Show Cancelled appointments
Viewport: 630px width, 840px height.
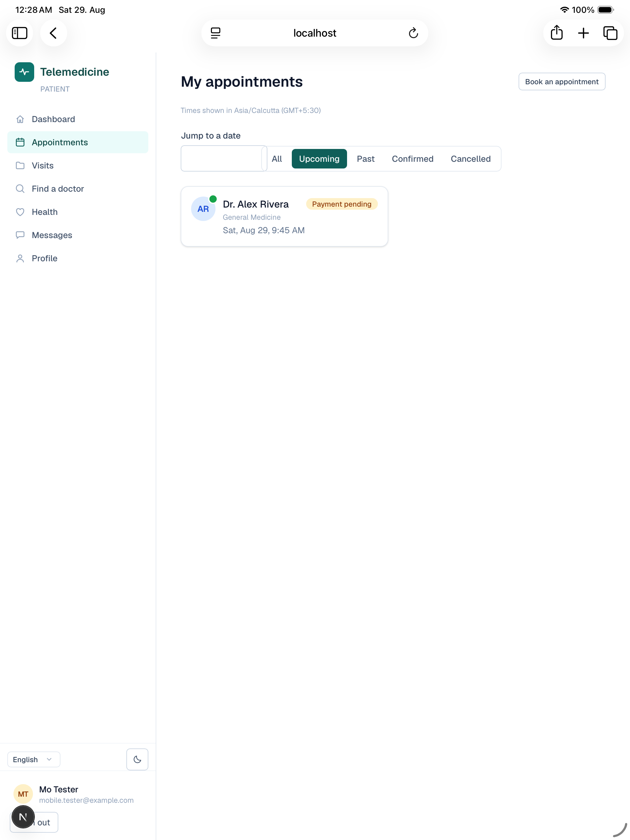pos(470,159)
